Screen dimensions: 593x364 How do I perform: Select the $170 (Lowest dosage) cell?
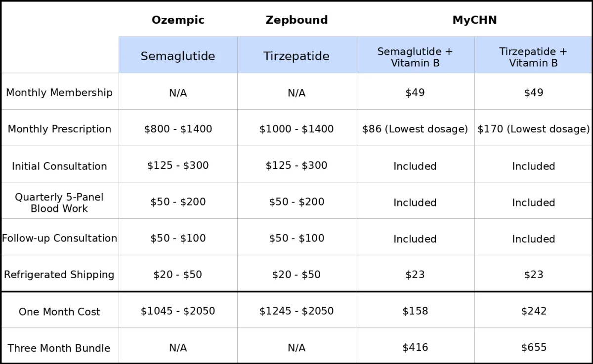534,129
